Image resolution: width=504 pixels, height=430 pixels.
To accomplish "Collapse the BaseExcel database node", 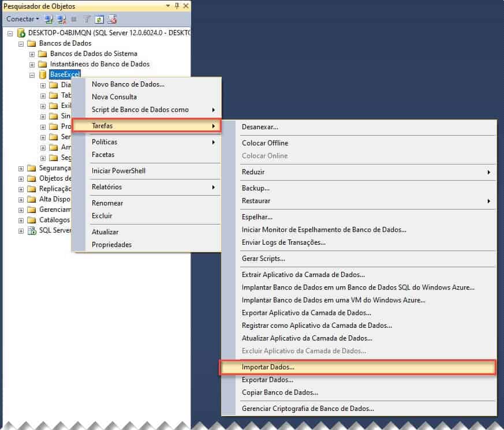I will click(32, 75).
